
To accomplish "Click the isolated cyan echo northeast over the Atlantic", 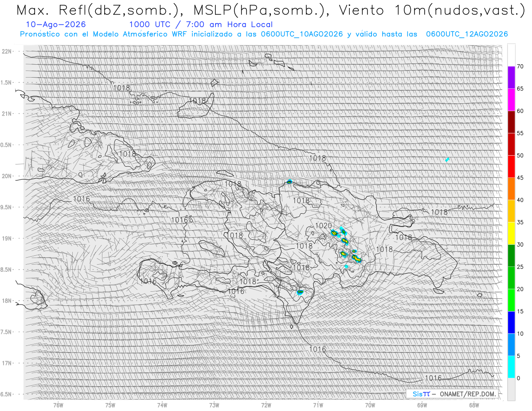I will 447,160.
